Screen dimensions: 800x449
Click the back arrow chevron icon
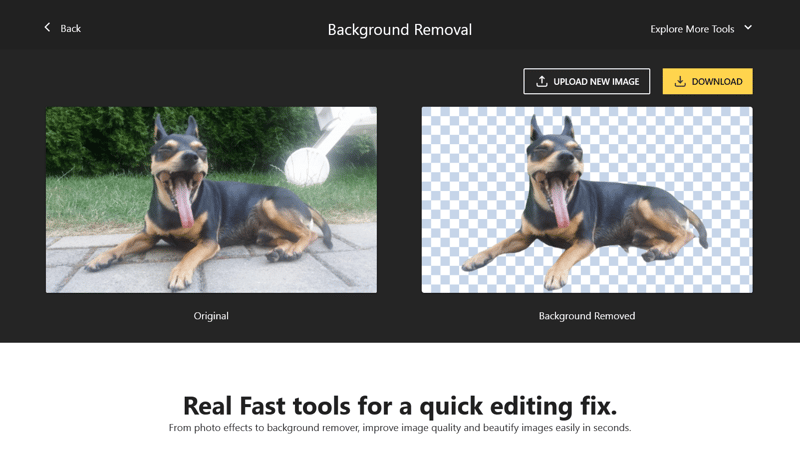[x=47, y=28]
